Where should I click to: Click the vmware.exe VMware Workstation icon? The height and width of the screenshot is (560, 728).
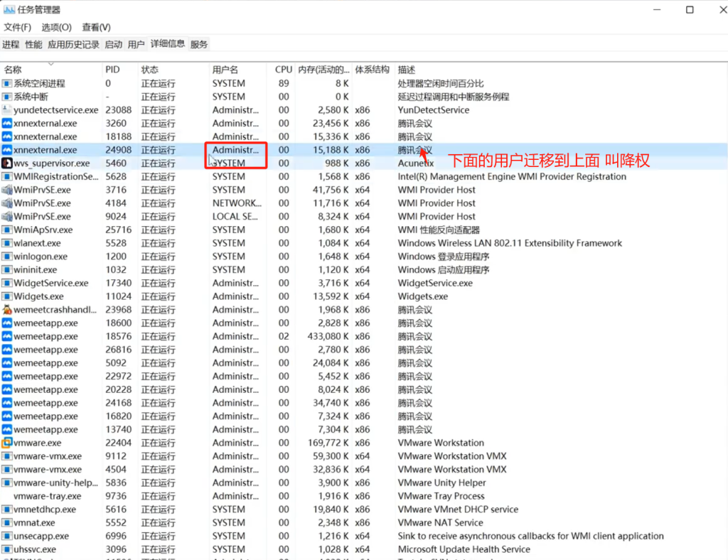tap(6, 443)
